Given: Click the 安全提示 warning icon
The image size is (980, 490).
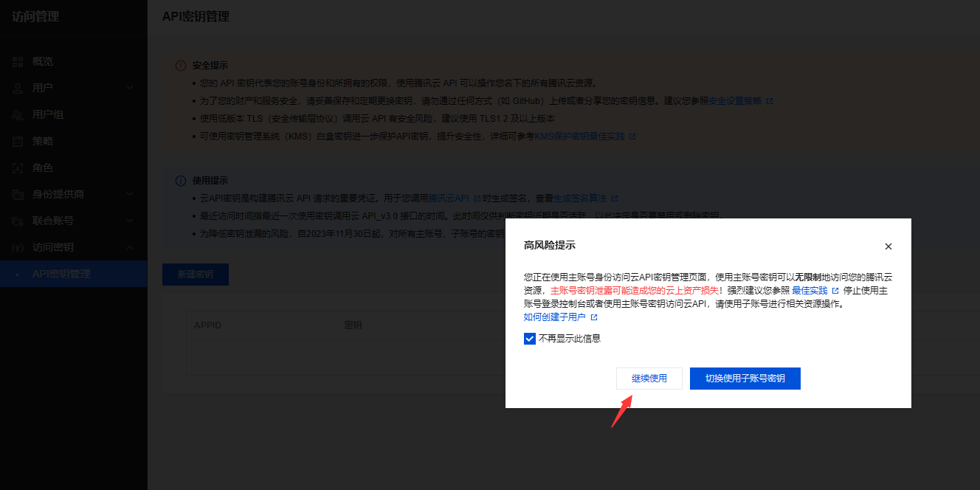Looking at the screenshot, I should [x=180, y=66].
